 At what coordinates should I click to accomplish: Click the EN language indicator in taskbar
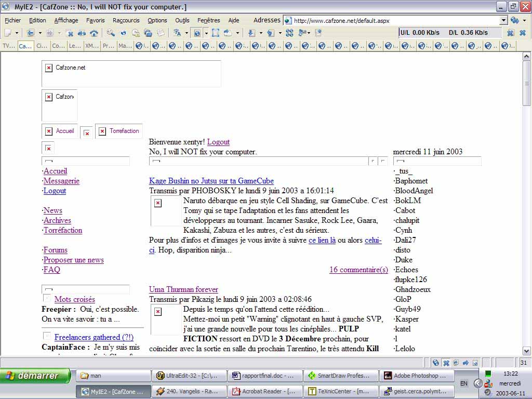coord(463,383)
